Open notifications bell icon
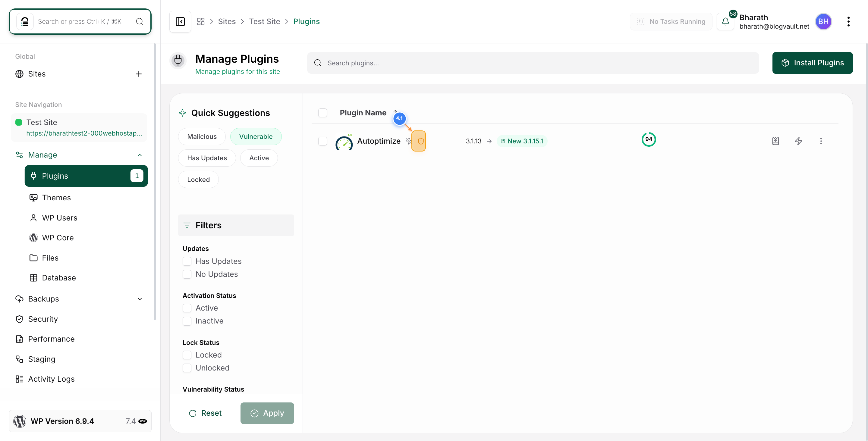 (x=725, y=22)
